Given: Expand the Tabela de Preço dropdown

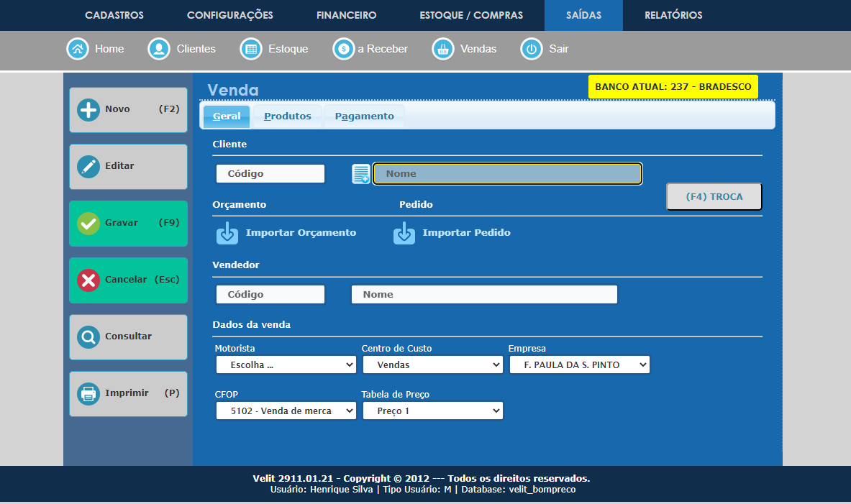Looking at the screenshot, I should tap(432, 411).
